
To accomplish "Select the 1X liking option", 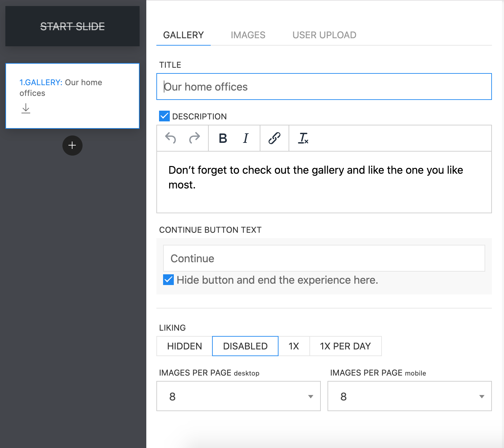I will pyautogui.click(x=294, y=346).
